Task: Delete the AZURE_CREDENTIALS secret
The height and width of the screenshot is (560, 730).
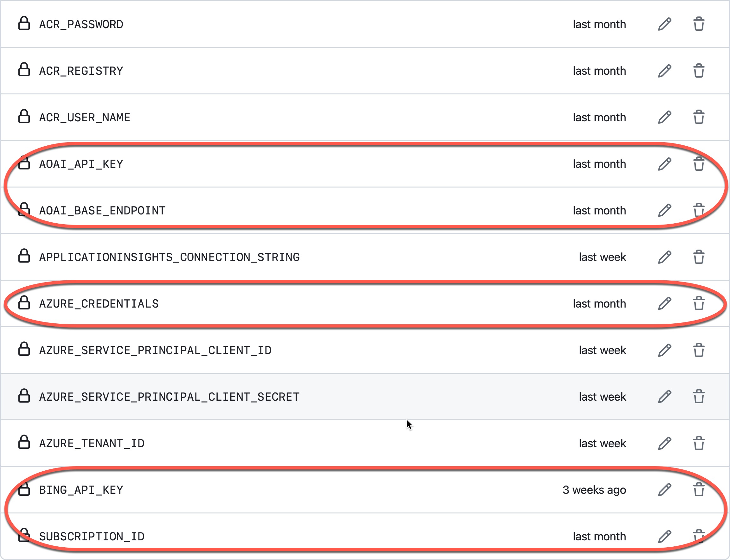Action: point(699,304)
